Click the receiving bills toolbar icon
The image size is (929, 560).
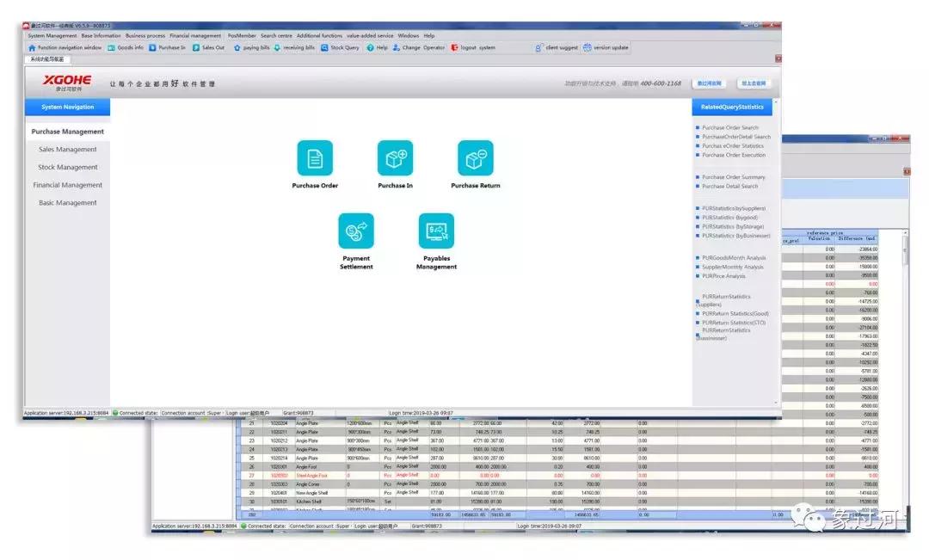coord(277,47)
